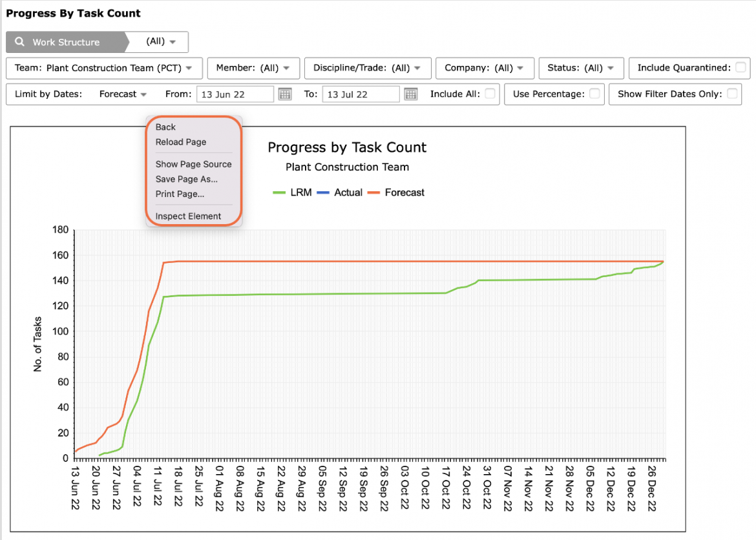Click the Work Structure search magnifier icon
Screen dimensions: 756x540
[19, 42]
